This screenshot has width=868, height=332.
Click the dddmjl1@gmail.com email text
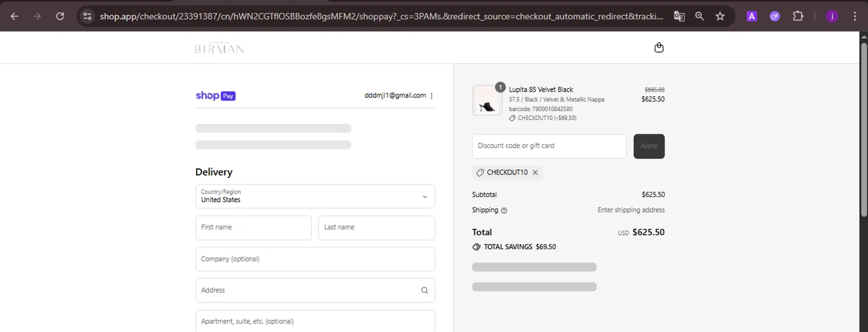coord(395,96)
